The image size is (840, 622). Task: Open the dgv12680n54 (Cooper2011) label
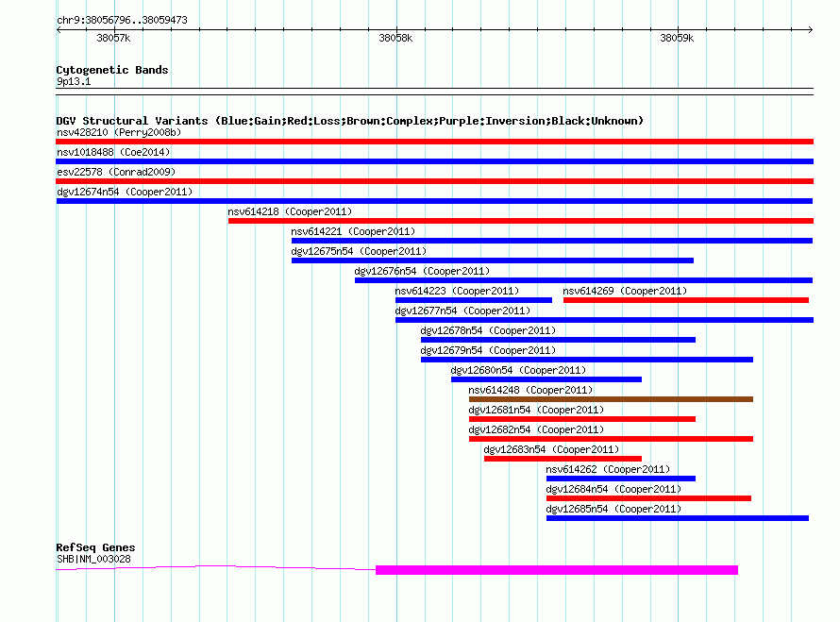pyautogui.click(x=518, y=370)
